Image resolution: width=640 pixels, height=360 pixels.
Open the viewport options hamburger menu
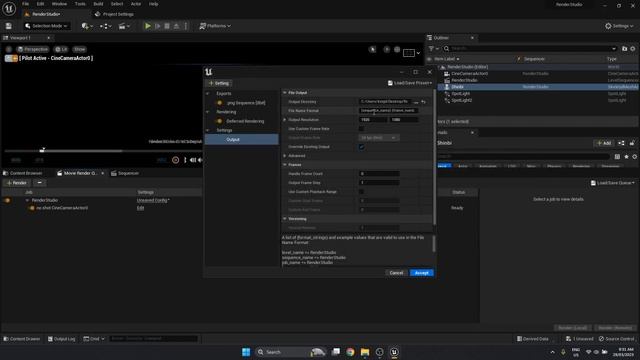[9, 49]
